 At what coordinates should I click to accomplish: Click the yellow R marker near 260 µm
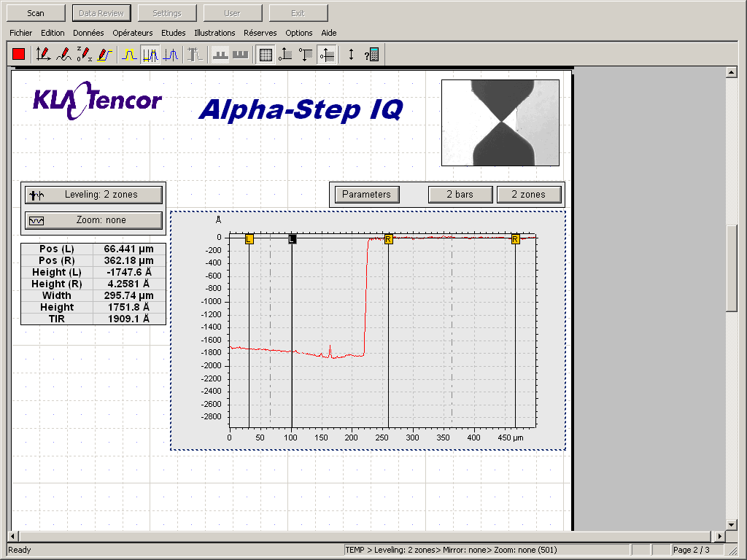pos(388,239)
